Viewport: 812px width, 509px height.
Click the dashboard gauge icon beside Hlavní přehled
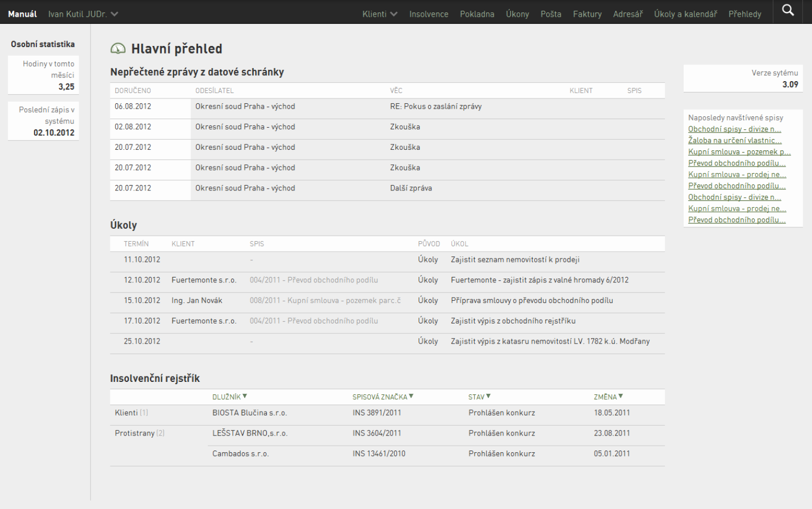118,49
